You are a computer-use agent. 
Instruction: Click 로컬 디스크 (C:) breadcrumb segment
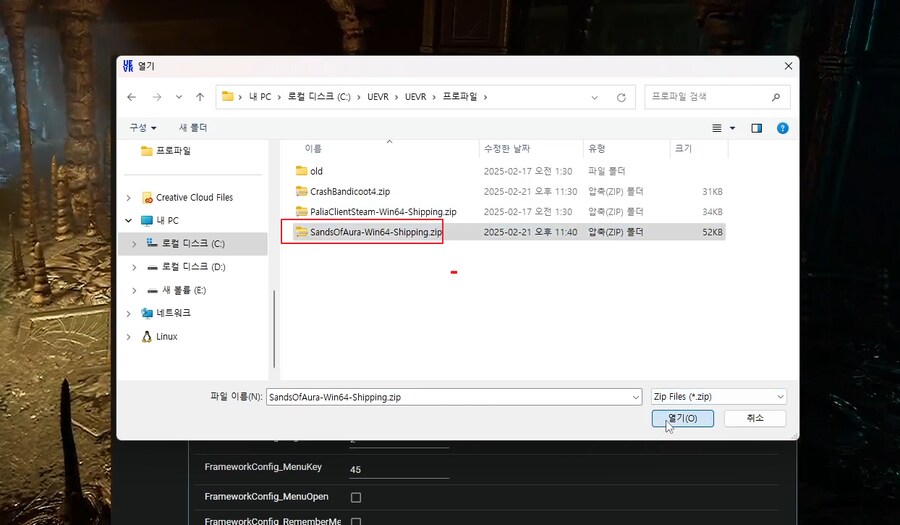pos(319,97)
